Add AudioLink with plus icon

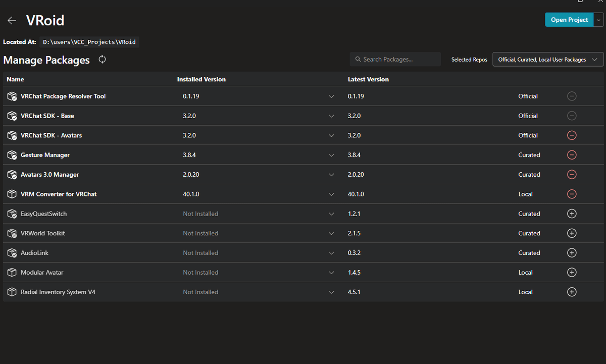pos(572,253)
